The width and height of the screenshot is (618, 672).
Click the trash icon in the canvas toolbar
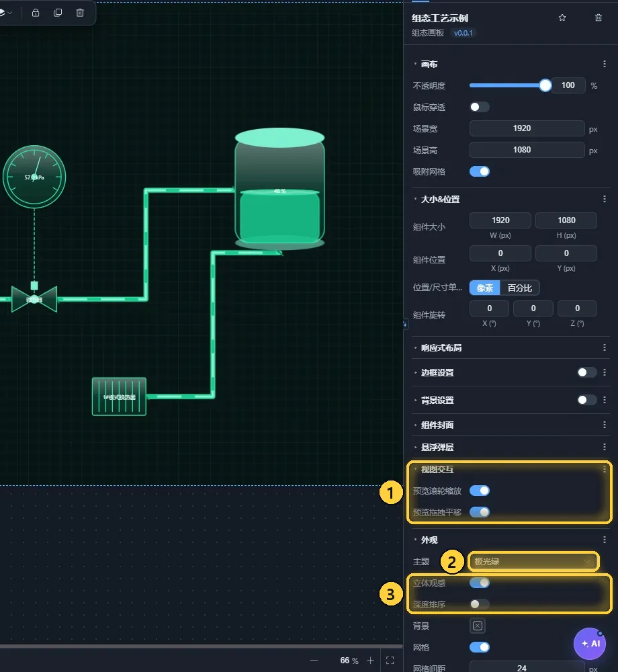point(80,13)
